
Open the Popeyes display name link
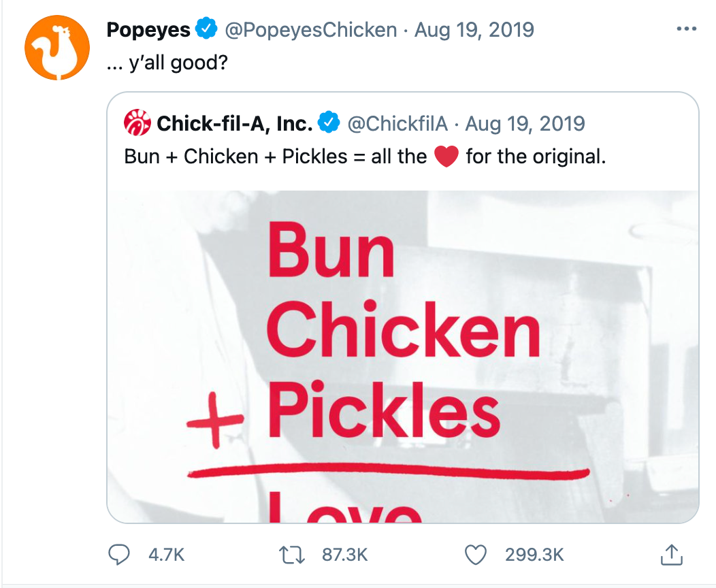148,30
